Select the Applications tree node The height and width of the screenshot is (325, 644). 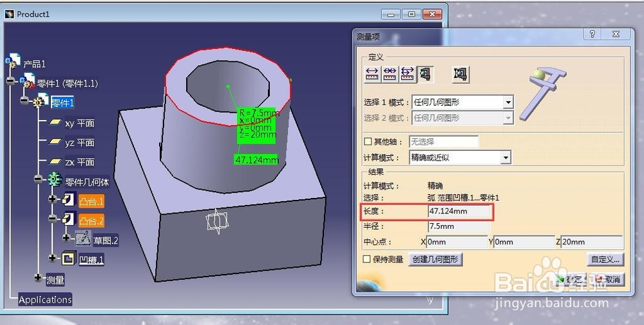tap(45, 299)
